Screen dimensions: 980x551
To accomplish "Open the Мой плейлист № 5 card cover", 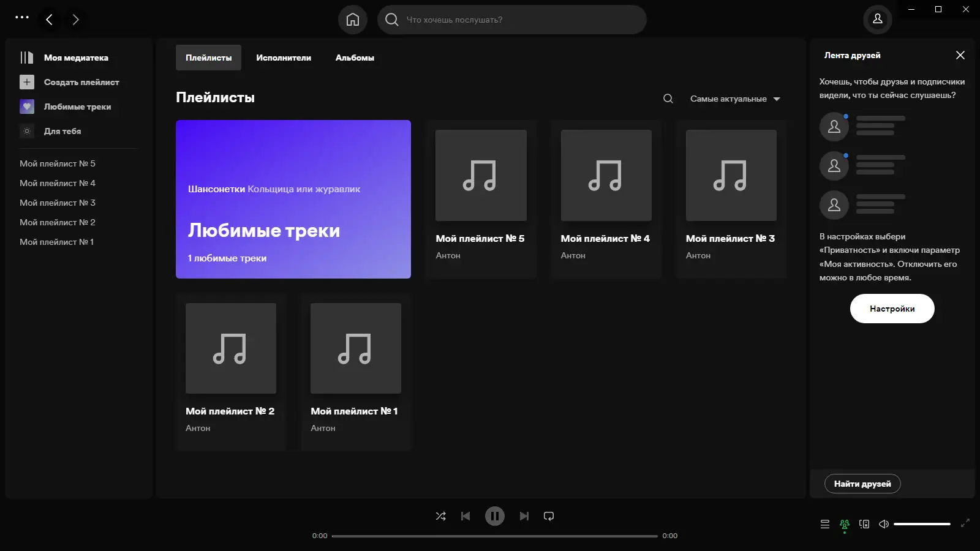I will (x=481, y=175).
